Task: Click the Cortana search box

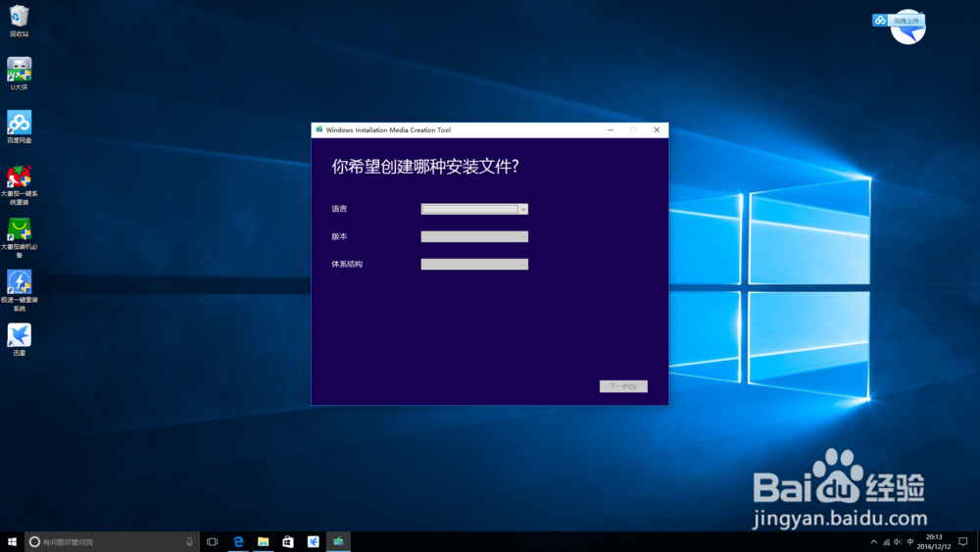Action: pyautogui.click(x=112, y=542)
